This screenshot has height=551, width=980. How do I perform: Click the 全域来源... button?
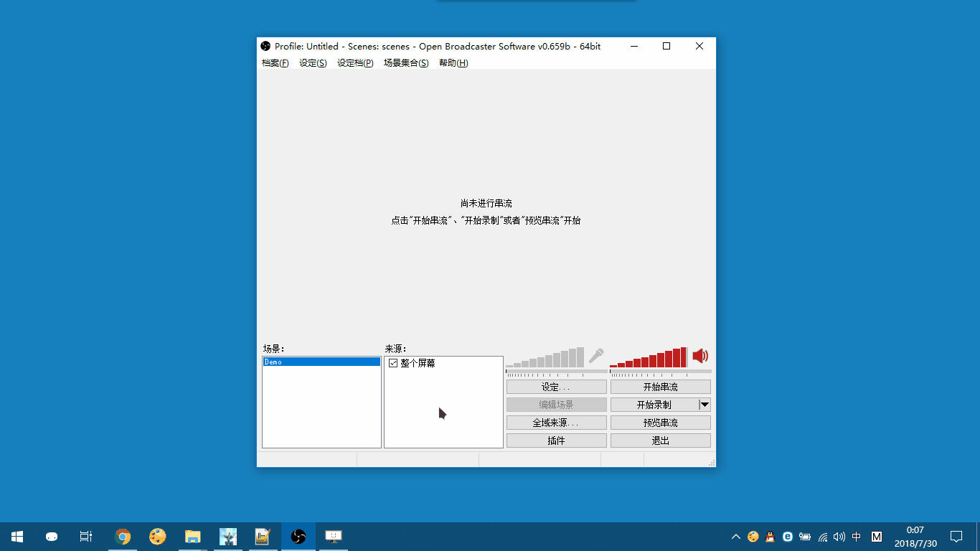[557, 423]
